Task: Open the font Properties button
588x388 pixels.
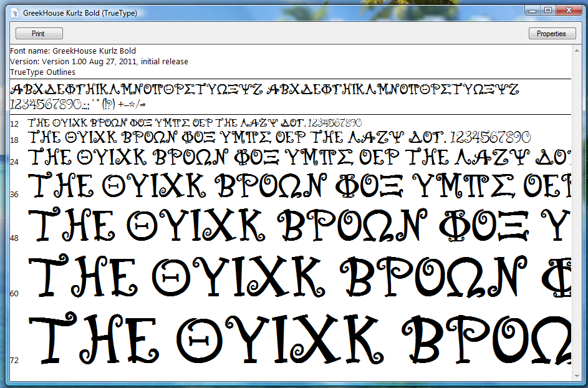Action: click(x=552, y=34)
